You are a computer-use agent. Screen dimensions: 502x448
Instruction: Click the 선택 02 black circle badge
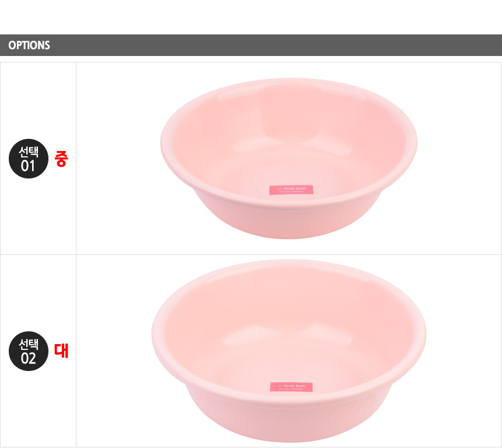29,351
